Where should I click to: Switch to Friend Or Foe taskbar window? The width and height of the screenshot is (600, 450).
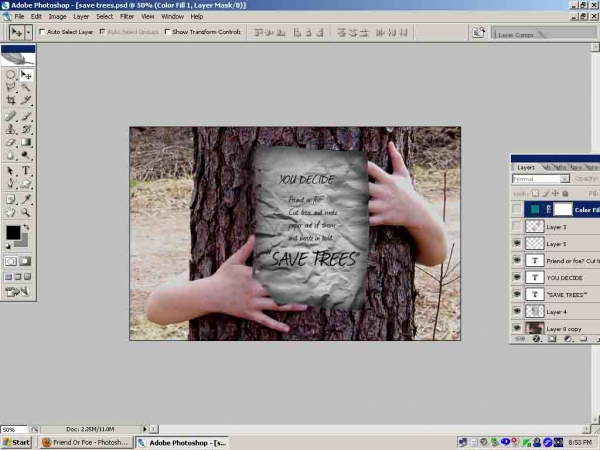[85, 442]
